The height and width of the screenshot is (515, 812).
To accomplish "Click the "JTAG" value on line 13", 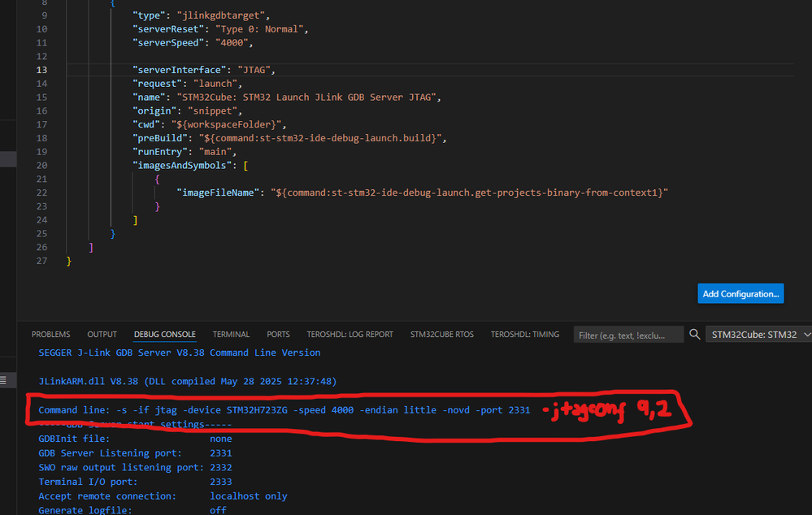I will point(254,70).
